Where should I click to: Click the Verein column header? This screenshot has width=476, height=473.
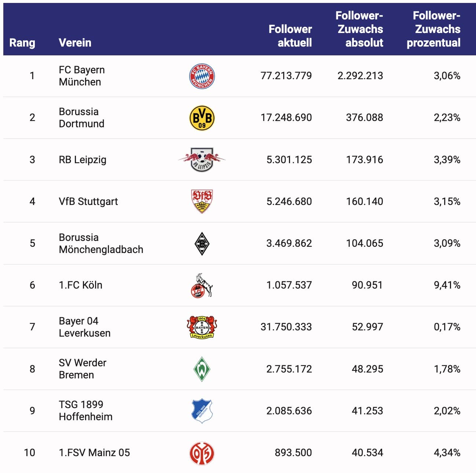coord(75,43)
